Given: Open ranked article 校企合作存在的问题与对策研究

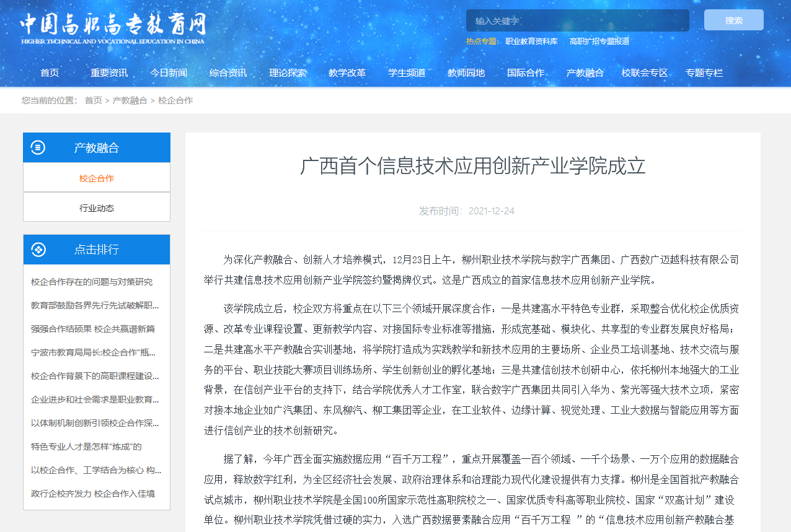Looking at the screenshot, I should (92, 282).
